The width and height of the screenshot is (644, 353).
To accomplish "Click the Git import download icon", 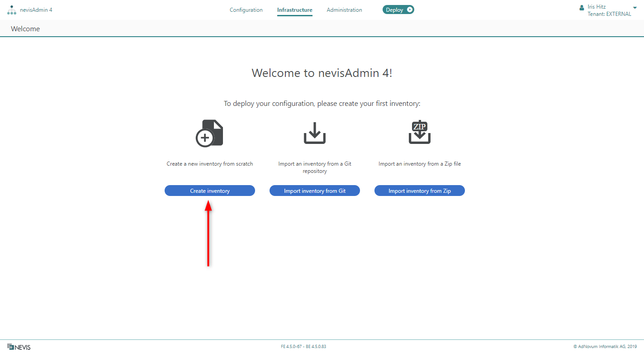I will [x=315, y=133].
